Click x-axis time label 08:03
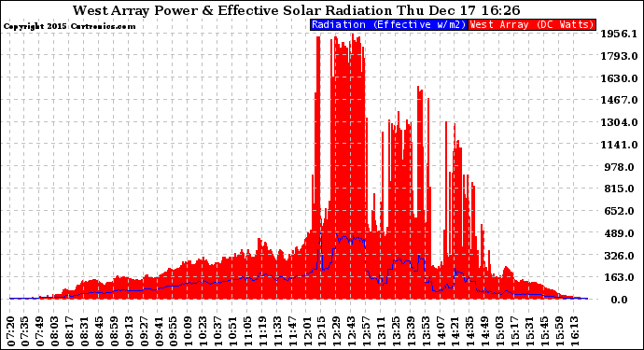Screen dimensions: 644x350 pyautogui.click(x=55, y=331)
